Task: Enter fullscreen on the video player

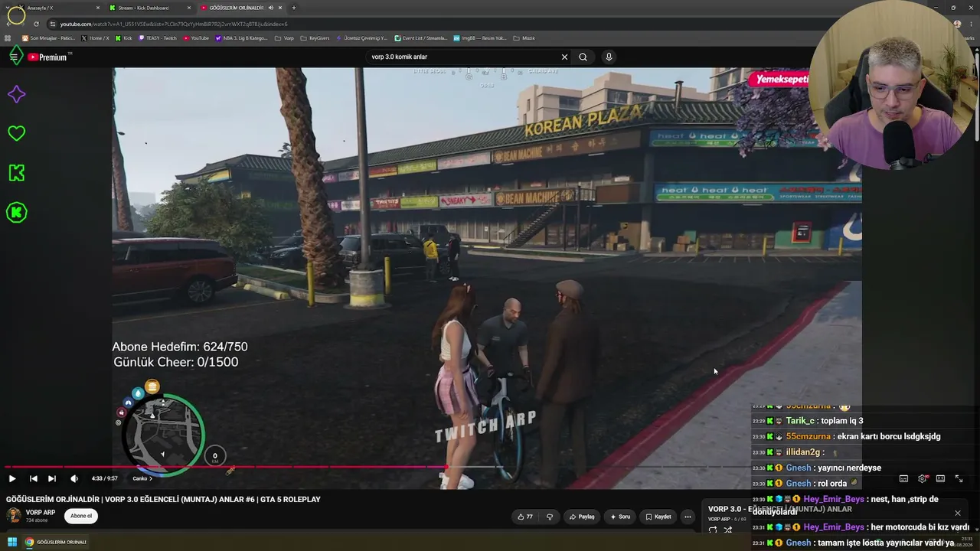Action: 959,478
